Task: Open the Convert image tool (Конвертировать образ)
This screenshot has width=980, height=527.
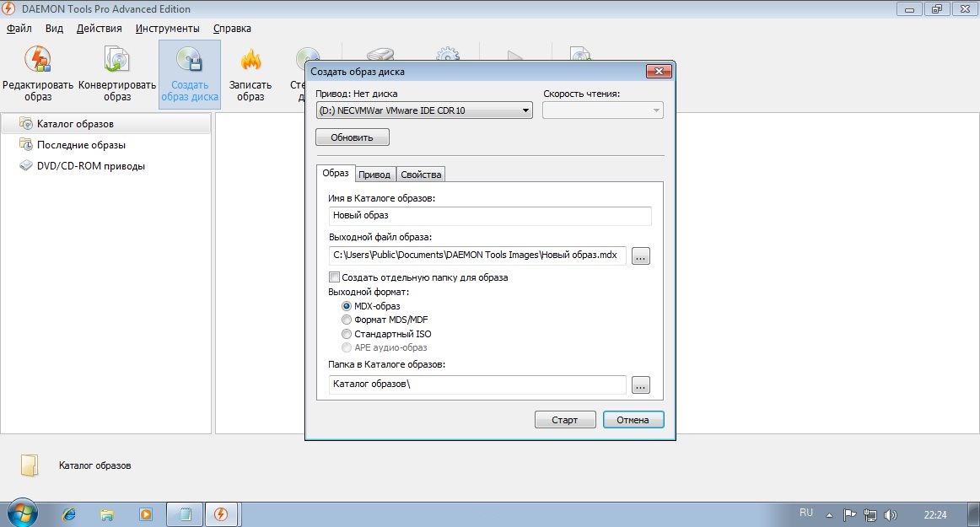Action: (x=117, y=73)
